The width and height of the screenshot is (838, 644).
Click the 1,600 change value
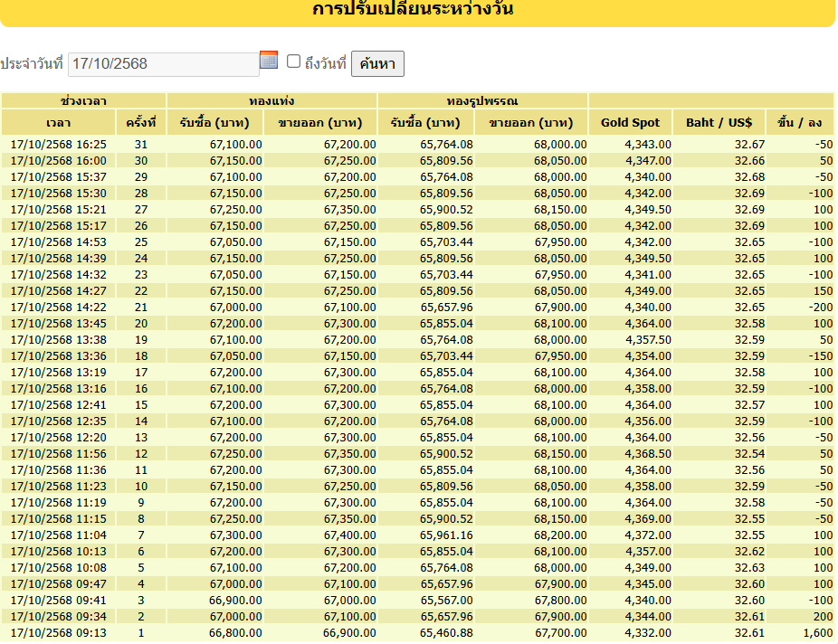point(818,633)
